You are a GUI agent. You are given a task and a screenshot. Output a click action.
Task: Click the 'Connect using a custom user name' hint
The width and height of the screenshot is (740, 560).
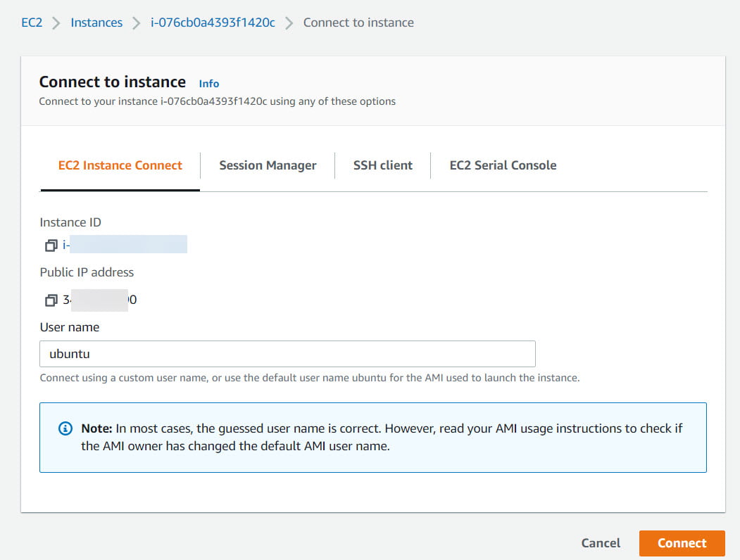click(x=310, y=378)
